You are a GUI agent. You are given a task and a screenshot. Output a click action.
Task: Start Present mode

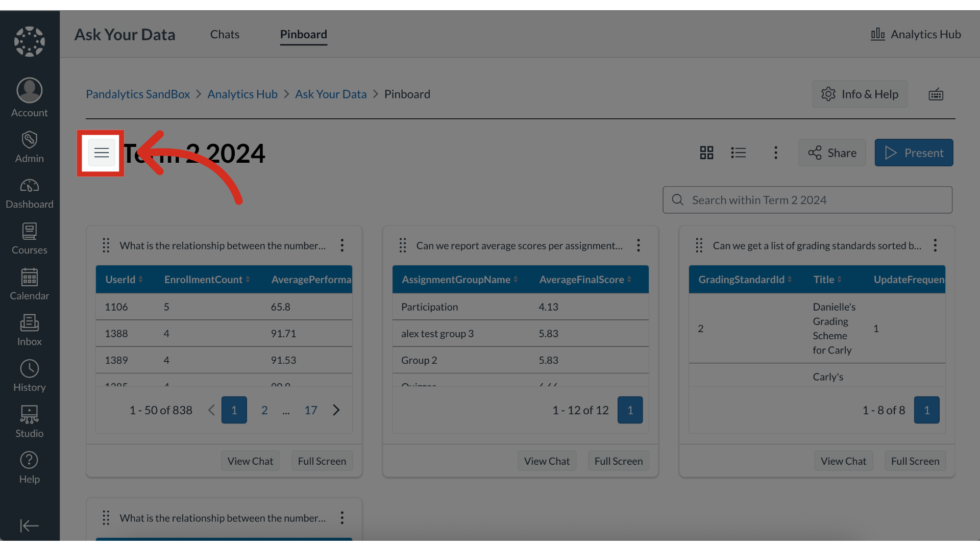914,153
